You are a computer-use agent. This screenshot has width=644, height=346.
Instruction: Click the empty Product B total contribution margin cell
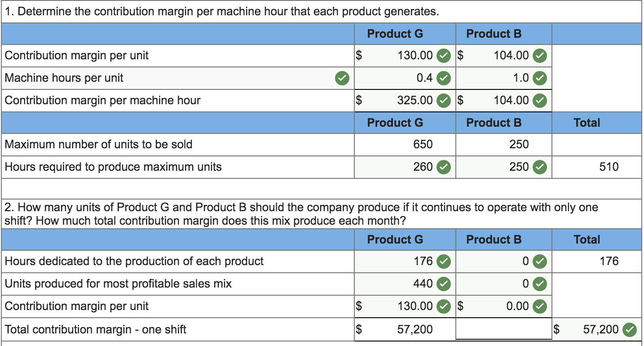[503, 330]
